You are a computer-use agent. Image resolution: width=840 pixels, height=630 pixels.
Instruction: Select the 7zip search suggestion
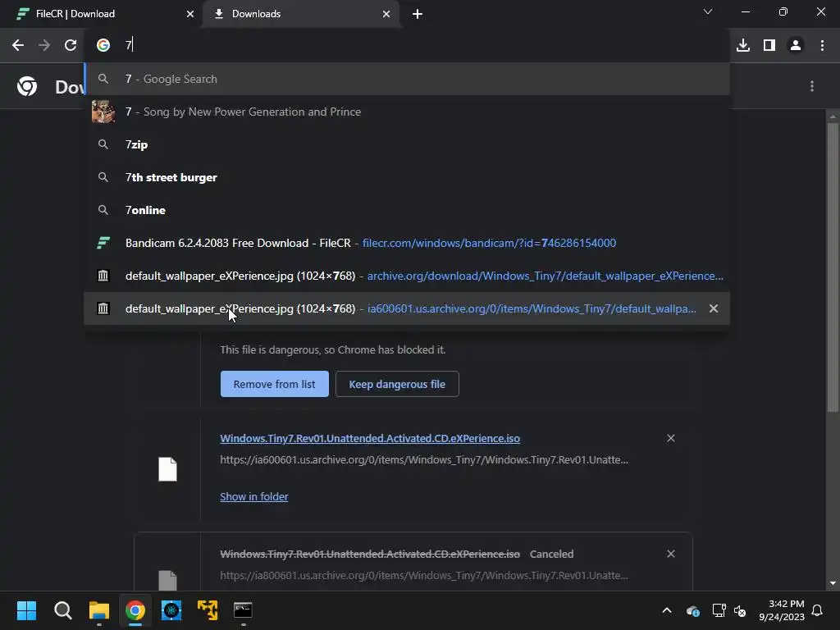click(x=407, y=144)
